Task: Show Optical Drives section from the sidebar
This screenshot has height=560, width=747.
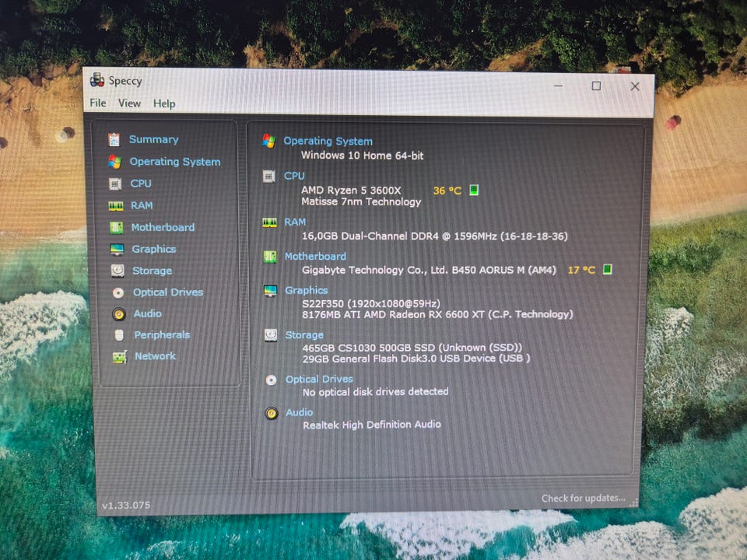Action: pos(168,292)
